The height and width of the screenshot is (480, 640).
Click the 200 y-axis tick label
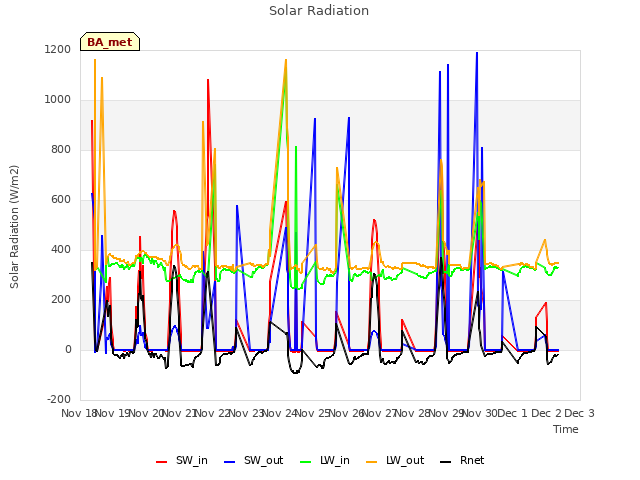coord(61,300)
